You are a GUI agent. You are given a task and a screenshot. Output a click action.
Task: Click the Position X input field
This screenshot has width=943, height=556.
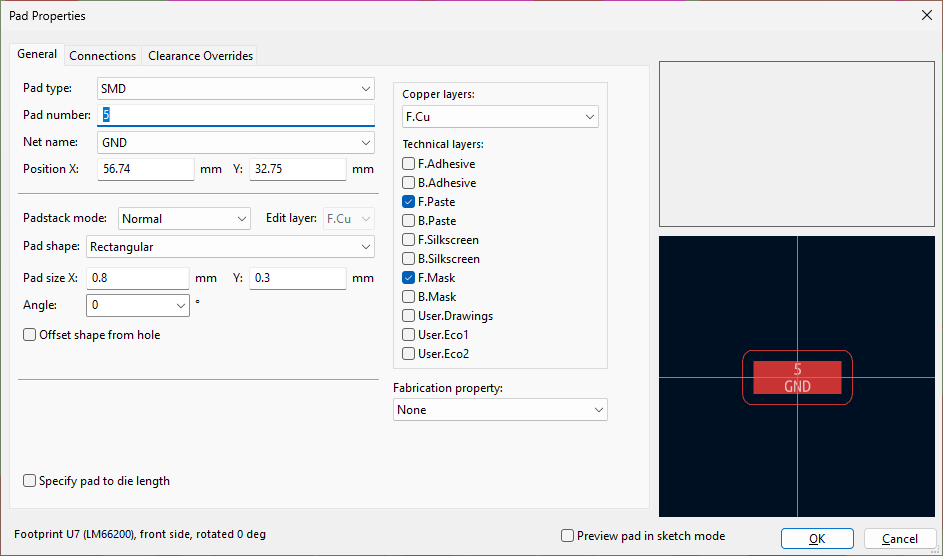coord(145,169)
